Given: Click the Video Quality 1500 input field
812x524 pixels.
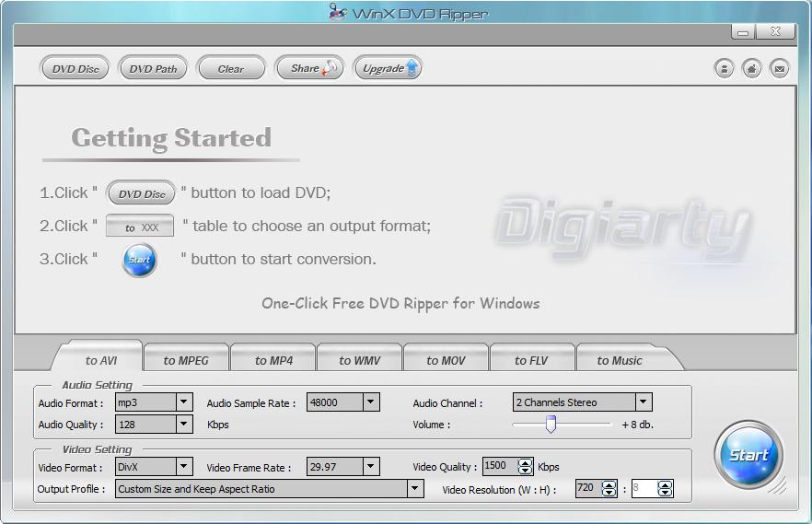Looking at the screenshot, I should pos(501,466).
